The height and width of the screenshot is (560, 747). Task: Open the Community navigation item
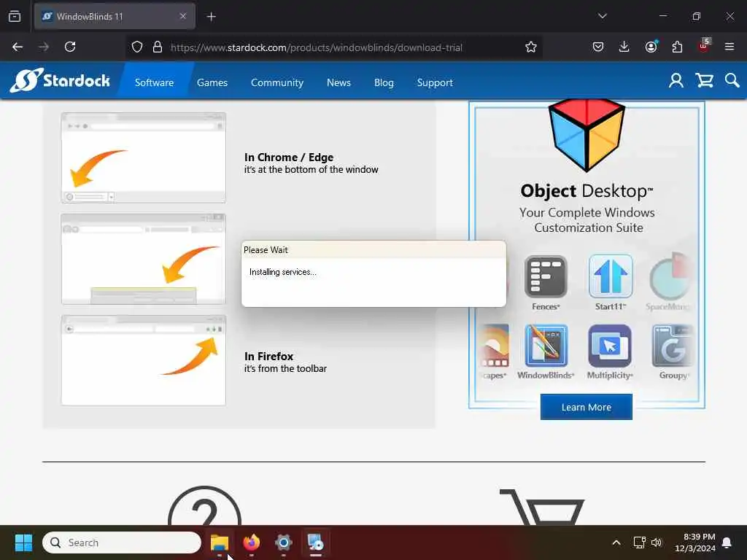pyautogui.click(x=276, y=82)
